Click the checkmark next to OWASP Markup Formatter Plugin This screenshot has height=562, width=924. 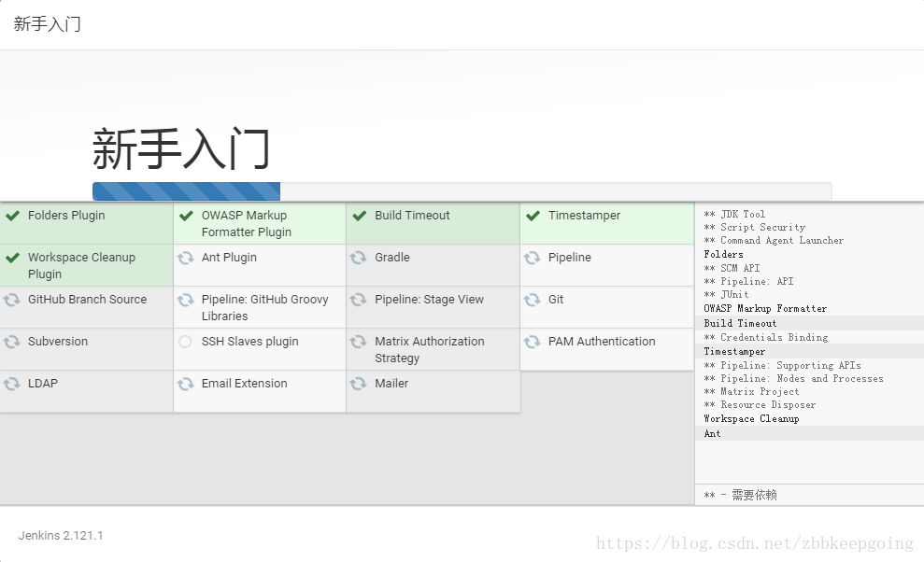(x=186, y=216)
